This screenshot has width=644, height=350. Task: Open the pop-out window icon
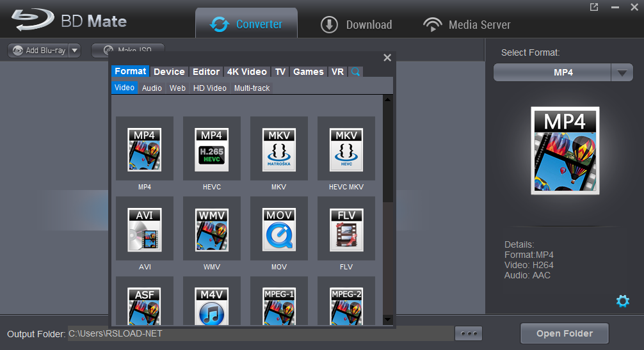point(594,7)
